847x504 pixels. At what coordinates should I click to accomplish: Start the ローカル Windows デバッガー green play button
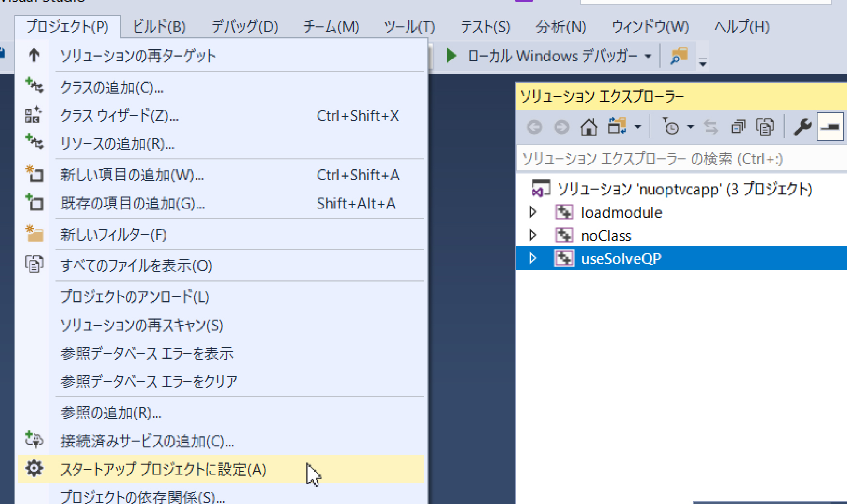point(451,56)
